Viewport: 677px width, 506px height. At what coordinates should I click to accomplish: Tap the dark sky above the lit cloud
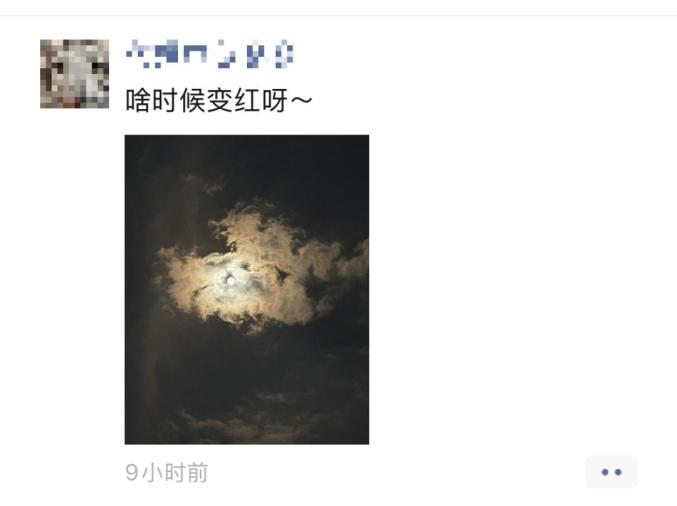247,166
